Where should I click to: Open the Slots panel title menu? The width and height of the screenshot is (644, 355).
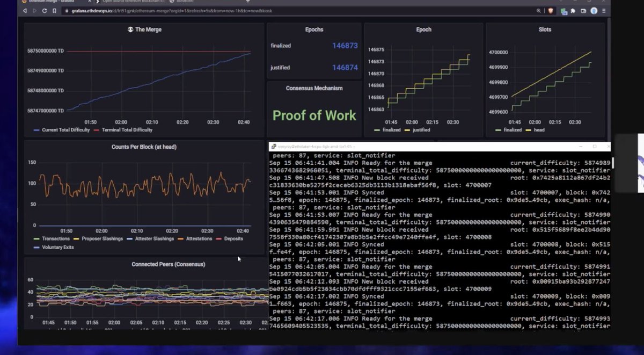pyautogui.click(x=545, y=30)
